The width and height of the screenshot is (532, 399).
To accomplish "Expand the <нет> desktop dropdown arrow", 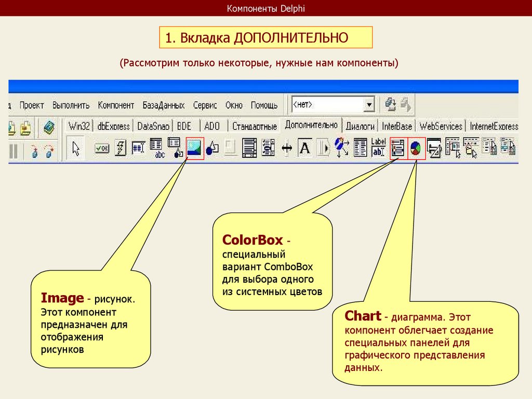I will point(369,104).
